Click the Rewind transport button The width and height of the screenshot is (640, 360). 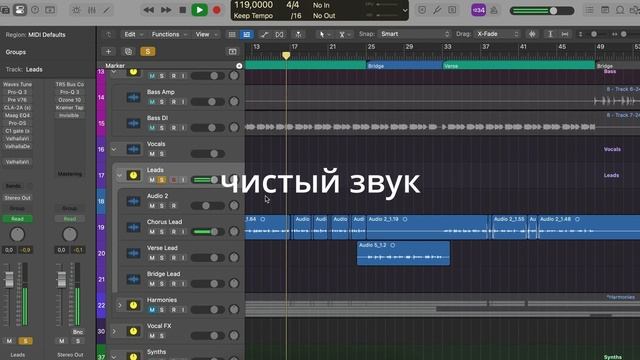pos(149,10)
